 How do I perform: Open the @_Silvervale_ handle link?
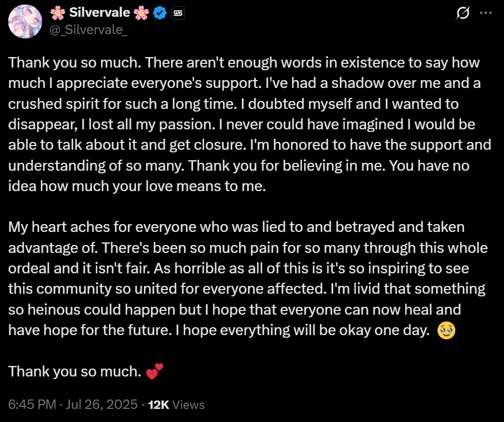click(88, 30)
